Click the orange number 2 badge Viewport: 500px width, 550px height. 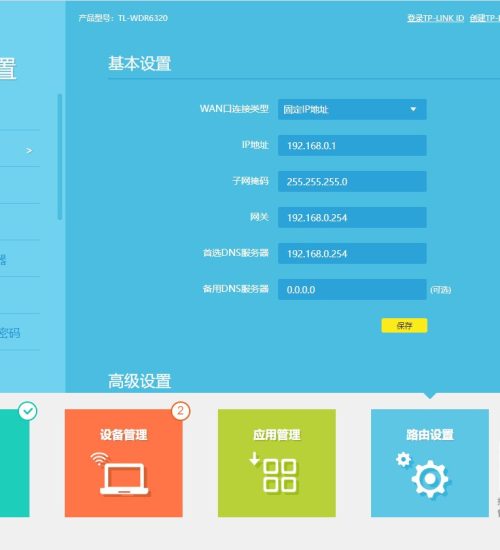(x=181, y=411)
